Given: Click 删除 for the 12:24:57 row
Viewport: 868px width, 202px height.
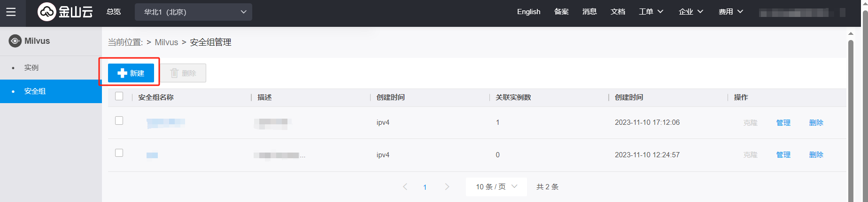Looking at the screenshot, I should click(x=816, y=155).
